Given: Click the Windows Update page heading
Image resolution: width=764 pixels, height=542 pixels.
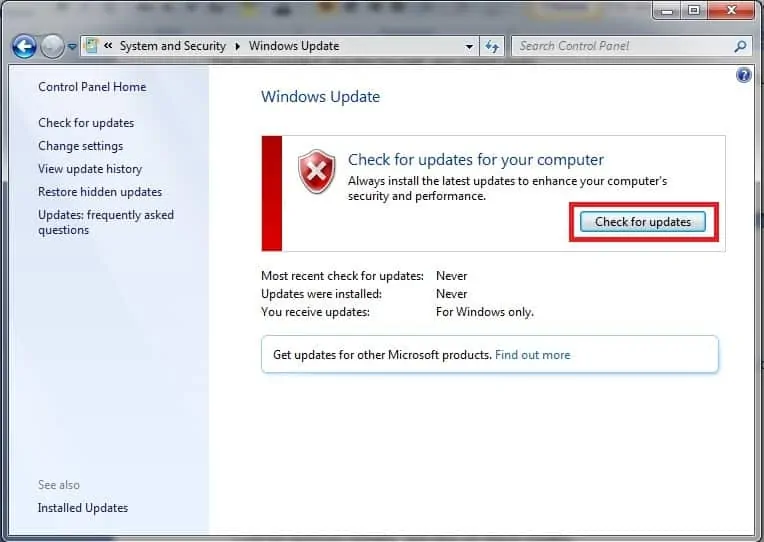Looking at the screenshot, I should pyautogui.click(x=321, y=97).
